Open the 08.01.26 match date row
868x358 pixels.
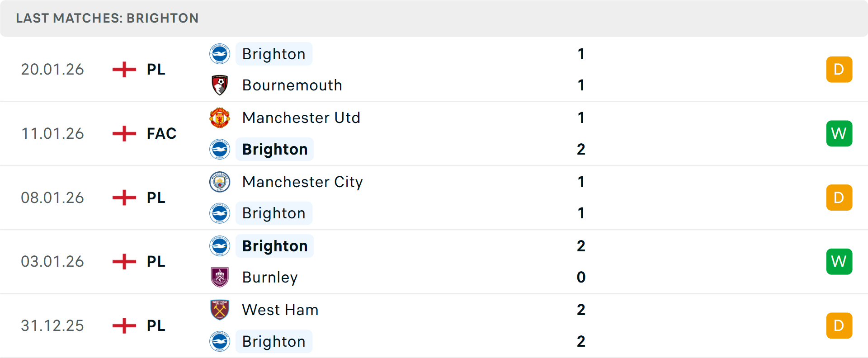coord(52,198)
